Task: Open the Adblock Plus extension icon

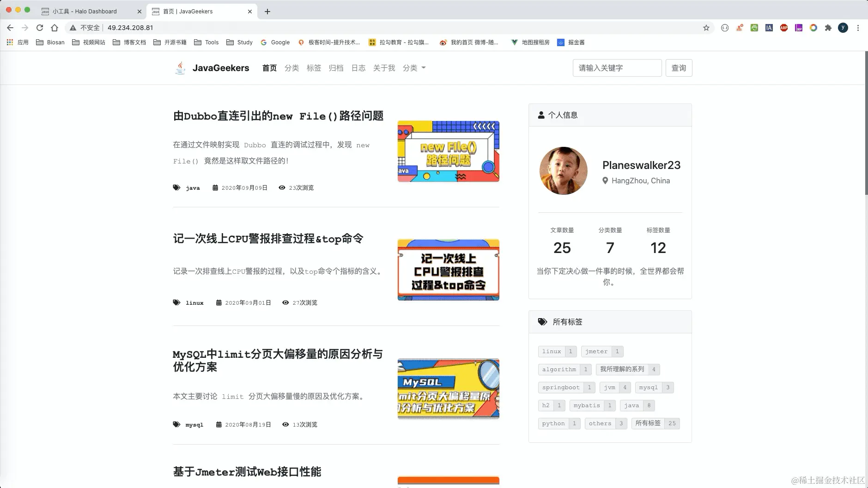Action: click(x=783, y=28)
